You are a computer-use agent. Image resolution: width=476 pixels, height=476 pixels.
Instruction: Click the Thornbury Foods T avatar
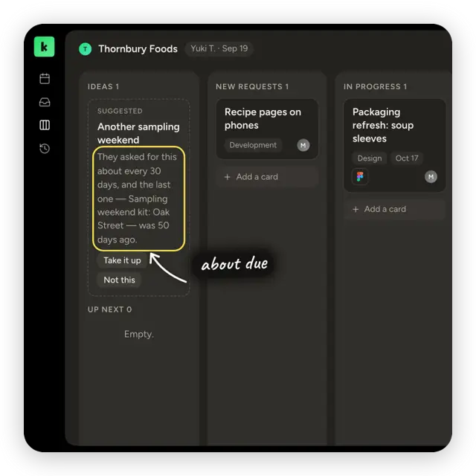tap(86, 49)
